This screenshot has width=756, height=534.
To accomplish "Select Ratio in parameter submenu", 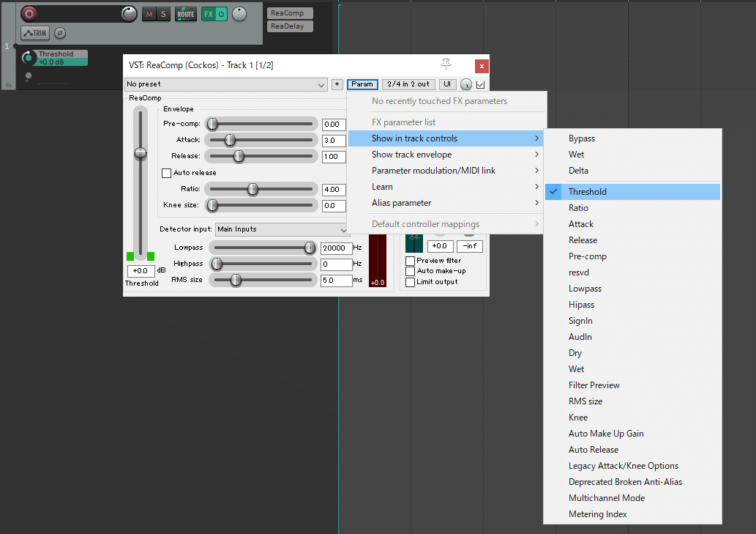I will coord(632,208).
